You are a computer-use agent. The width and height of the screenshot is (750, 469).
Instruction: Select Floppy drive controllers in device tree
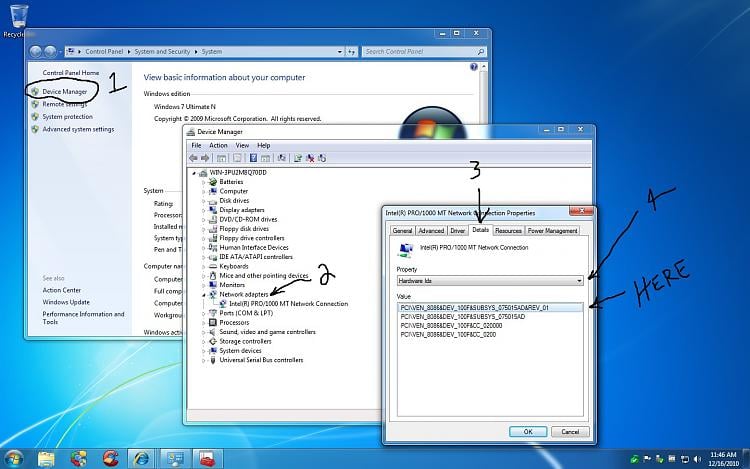coord(252,238)
